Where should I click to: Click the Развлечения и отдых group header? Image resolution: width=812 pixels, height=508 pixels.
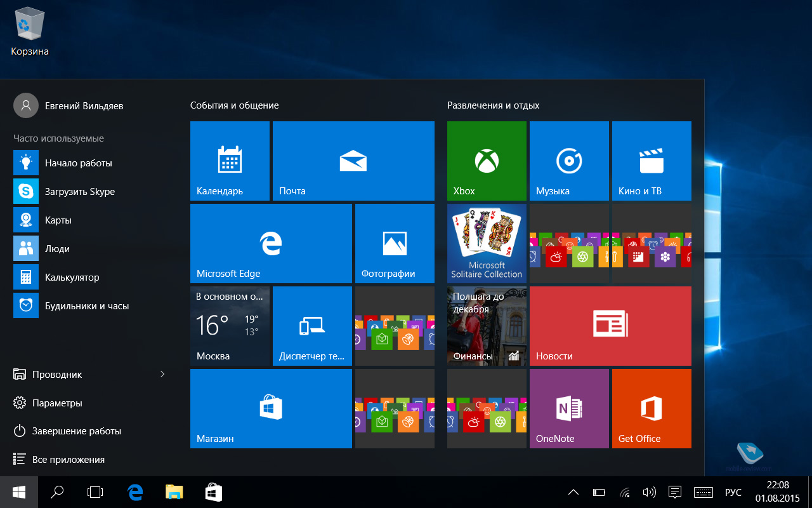click(x=494, y=105)
